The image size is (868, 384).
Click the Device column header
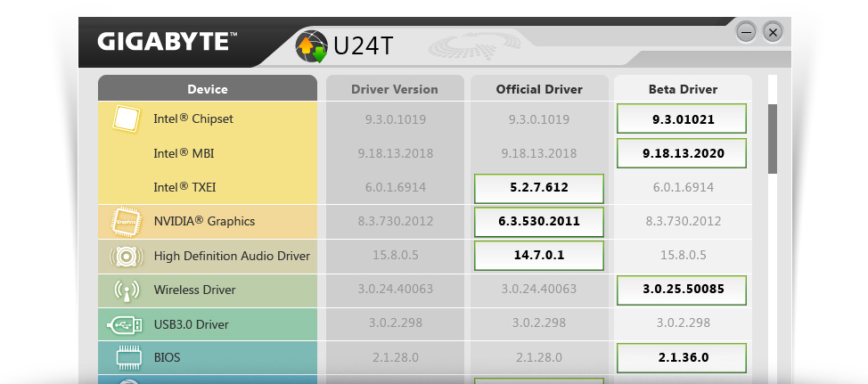[207, 89]
